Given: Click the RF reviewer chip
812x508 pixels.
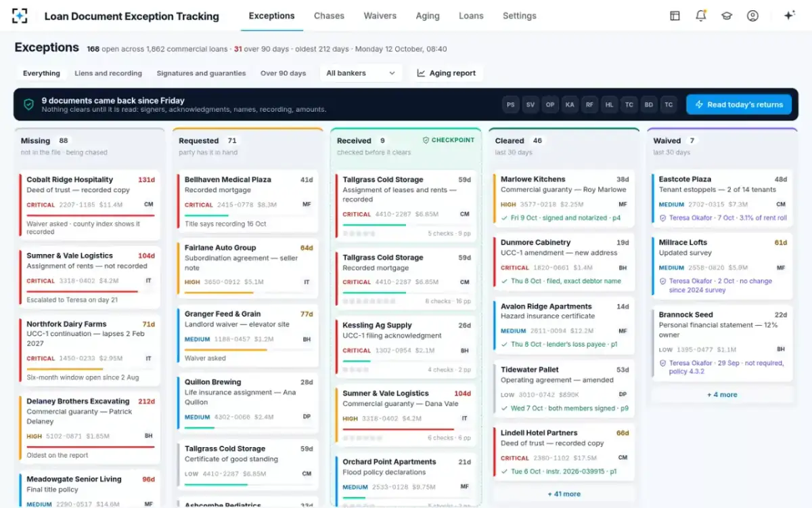Looking at the screenshot, I should click(590, 104).
